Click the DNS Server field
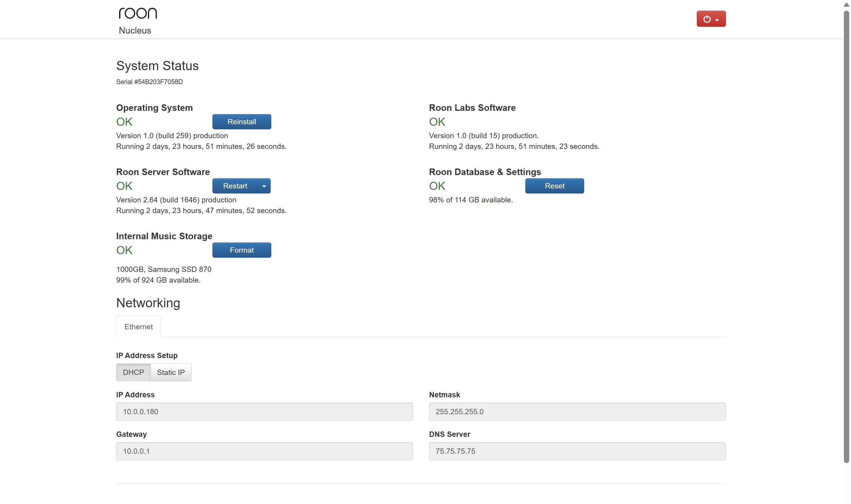The image size is (851, 504). 577,451
